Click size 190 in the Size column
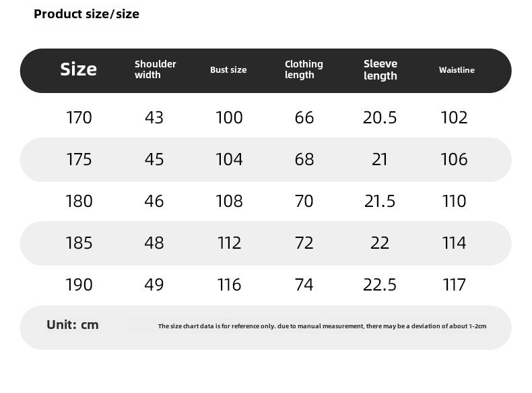Viewport: 532px width, 393px height. pos(79,285)
